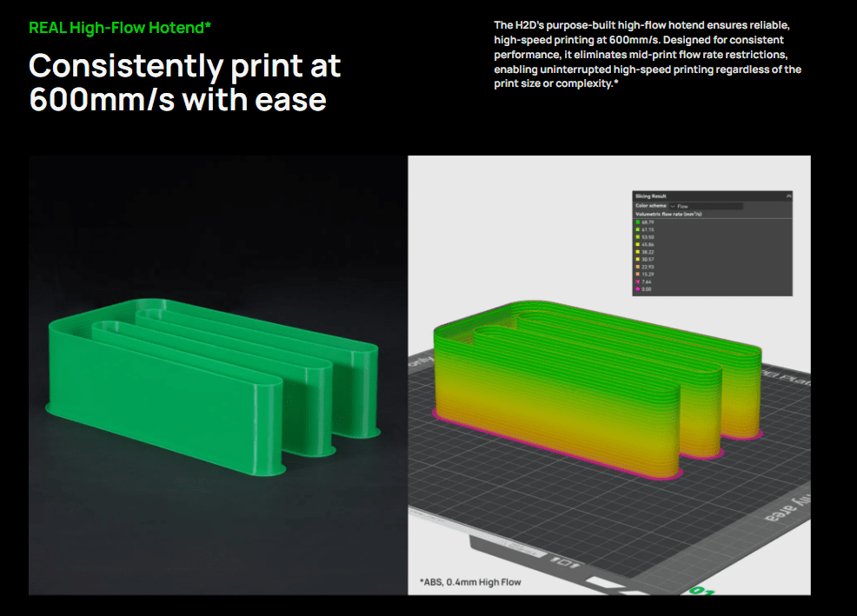
Task: Click the "REAL High-Flow Hotend*" green heading
Action: click(x=120, y=28)
